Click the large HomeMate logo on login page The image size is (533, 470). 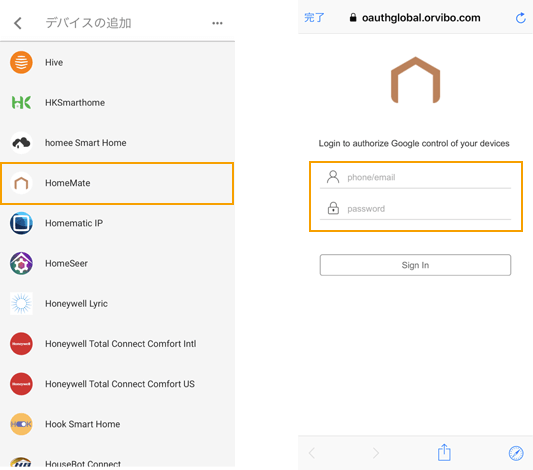coord(415,80)
